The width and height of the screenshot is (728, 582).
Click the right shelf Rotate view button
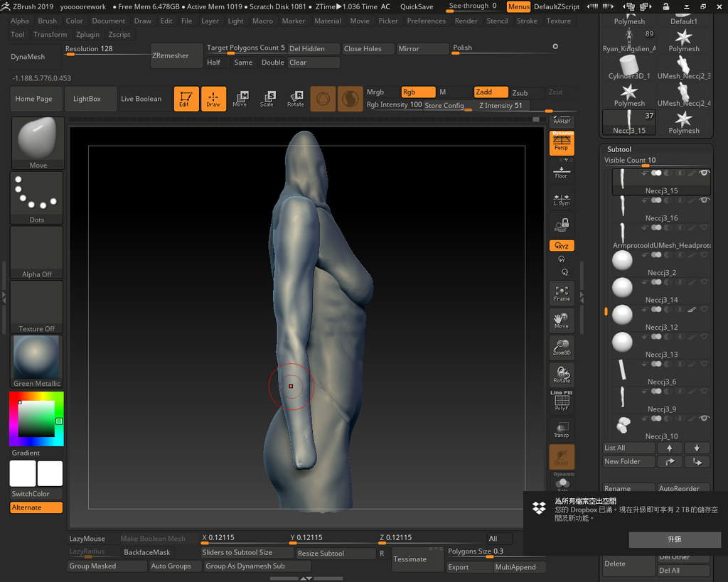562,374
